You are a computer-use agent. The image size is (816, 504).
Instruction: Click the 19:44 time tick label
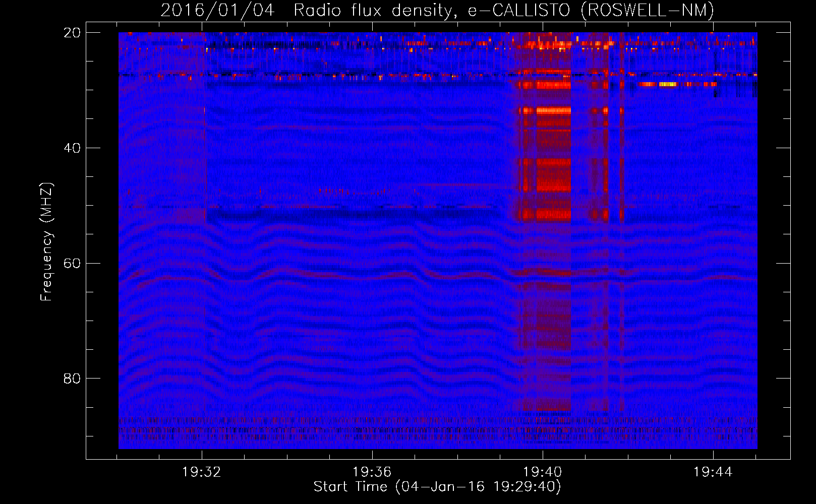coord(713,472)
